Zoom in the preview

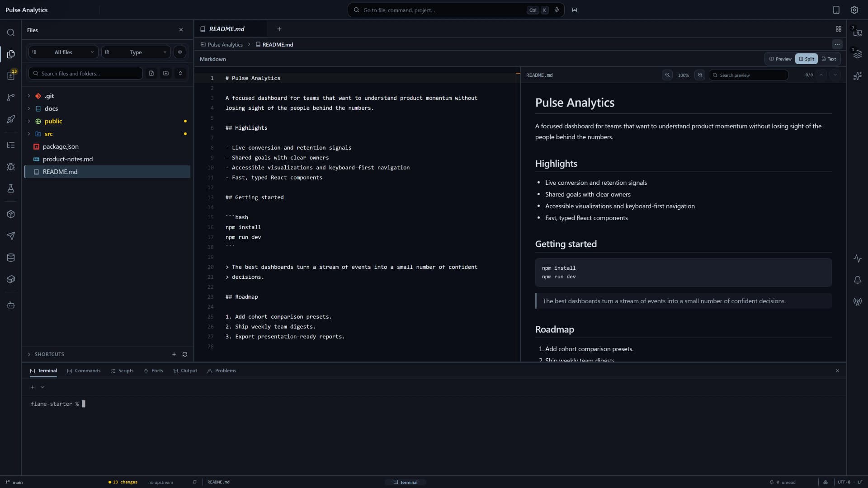[700, 75]
